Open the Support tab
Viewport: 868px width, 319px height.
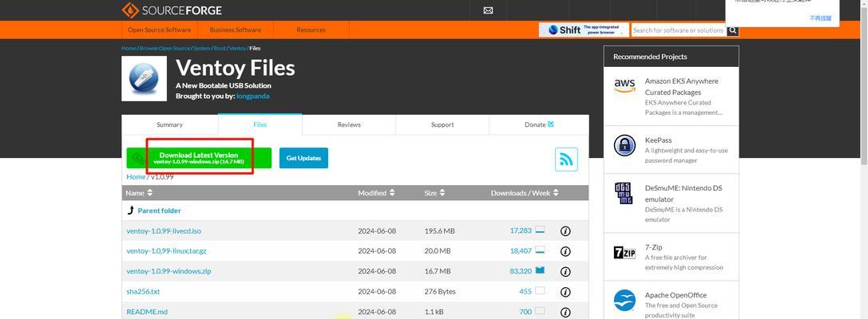coord(442,125)
